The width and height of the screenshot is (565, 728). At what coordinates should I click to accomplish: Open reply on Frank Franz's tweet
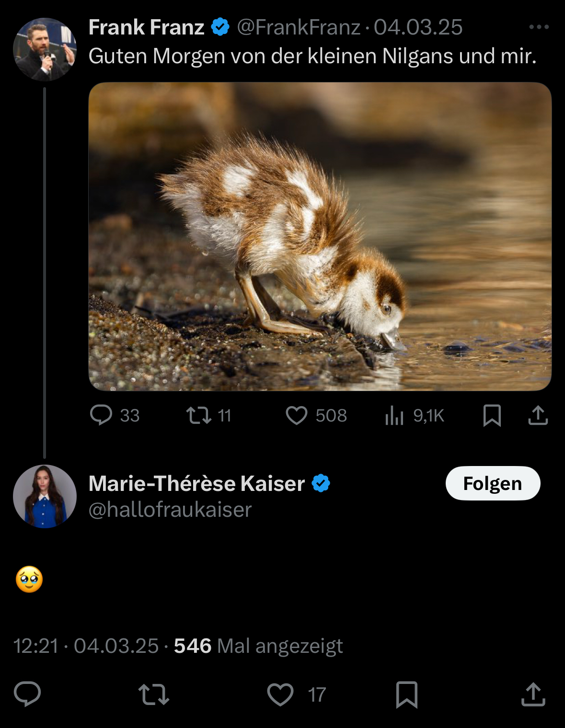pyautogui.click(x=101, y=415)
